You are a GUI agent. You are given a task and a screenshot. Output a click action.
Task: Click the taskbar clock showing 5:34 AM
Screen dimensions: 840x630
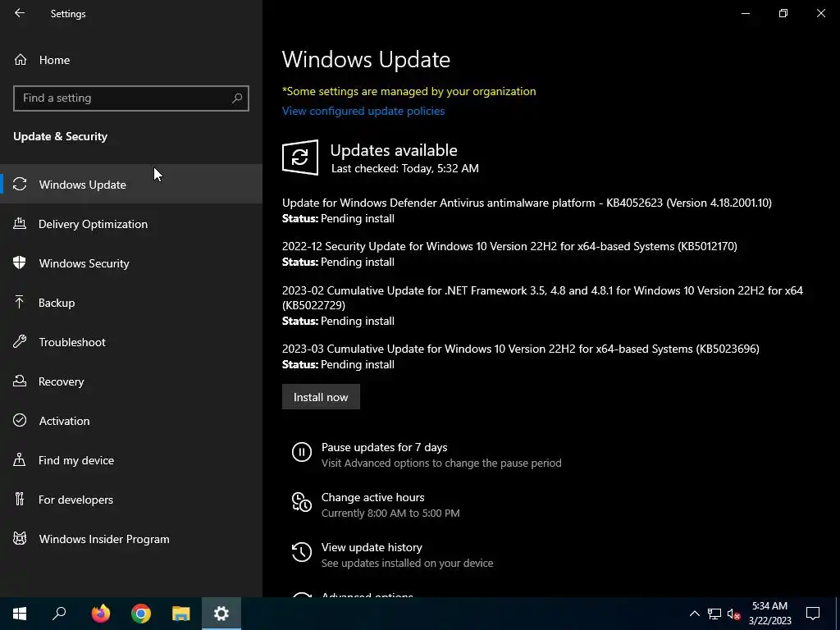pos(769,614)
